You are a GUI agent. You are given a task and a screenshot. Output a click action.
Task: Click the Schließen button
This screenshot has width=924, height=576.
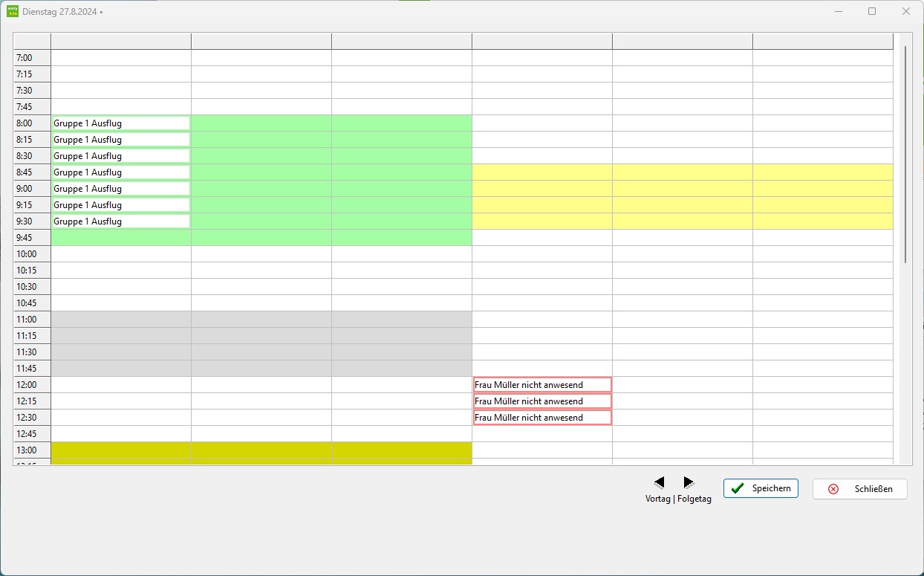tap(859, 489)
